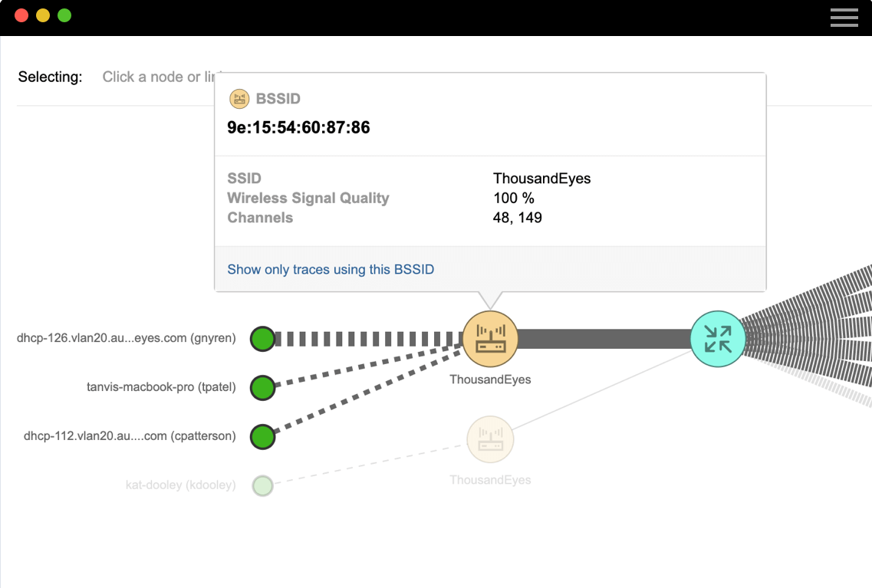
Task: Click the dhcp-126.vlan20 (gnyren) label
Action: [x=126, y=338]
